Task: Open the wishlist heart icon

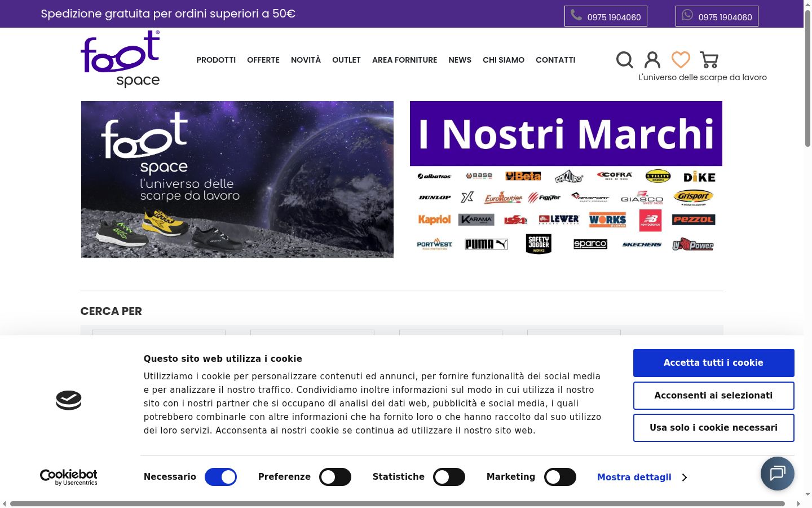Action: (x=681, y=60)
